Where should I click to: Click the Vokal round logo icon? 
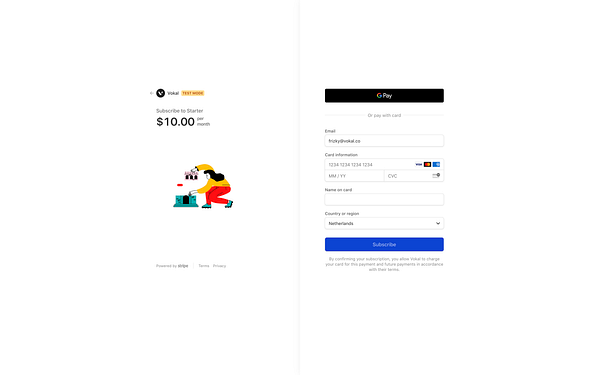[x=160, y=93]
